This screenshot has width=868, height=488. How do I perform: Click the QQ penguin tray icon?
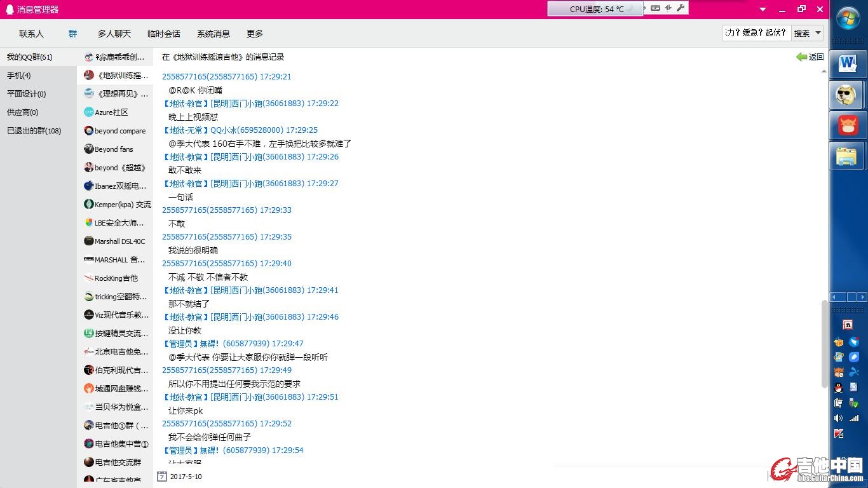(x=838, y=388)
